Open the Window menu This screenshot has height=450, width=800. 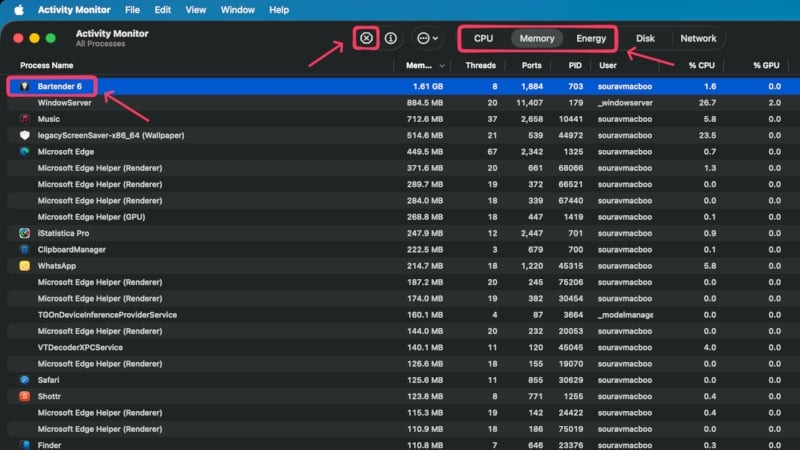click(x=238, y=10)
